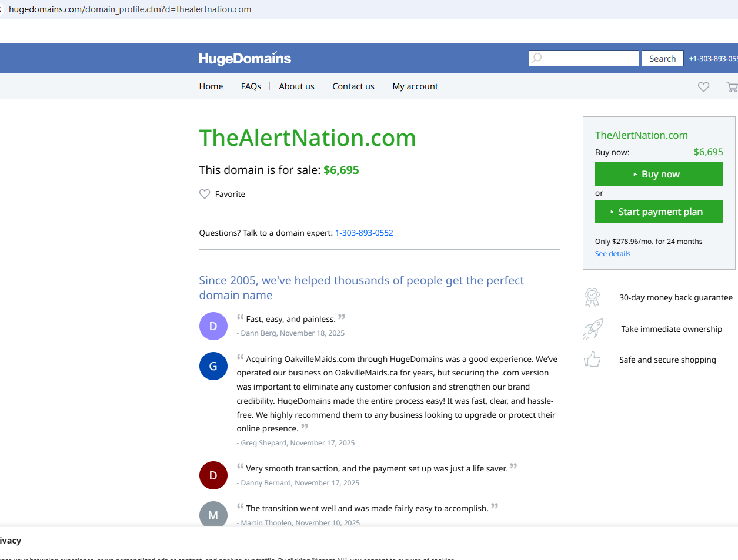
Task: Open the About us page
Action: (296, 86)
